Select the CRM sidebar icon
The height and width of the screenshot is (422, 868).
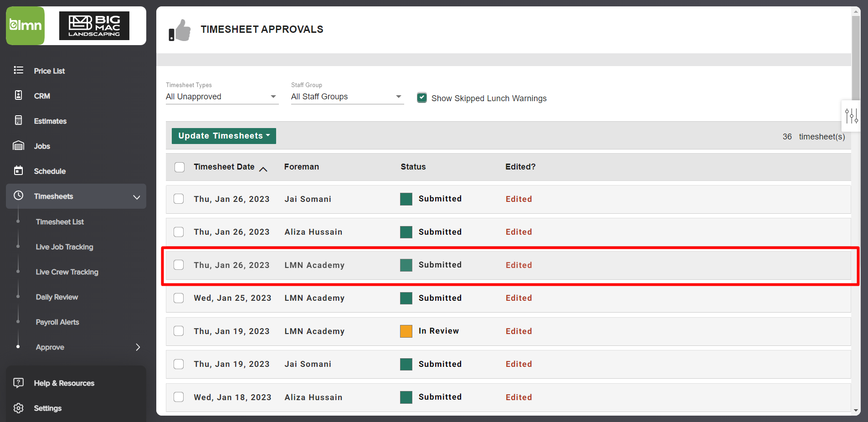tap(18, 96)
